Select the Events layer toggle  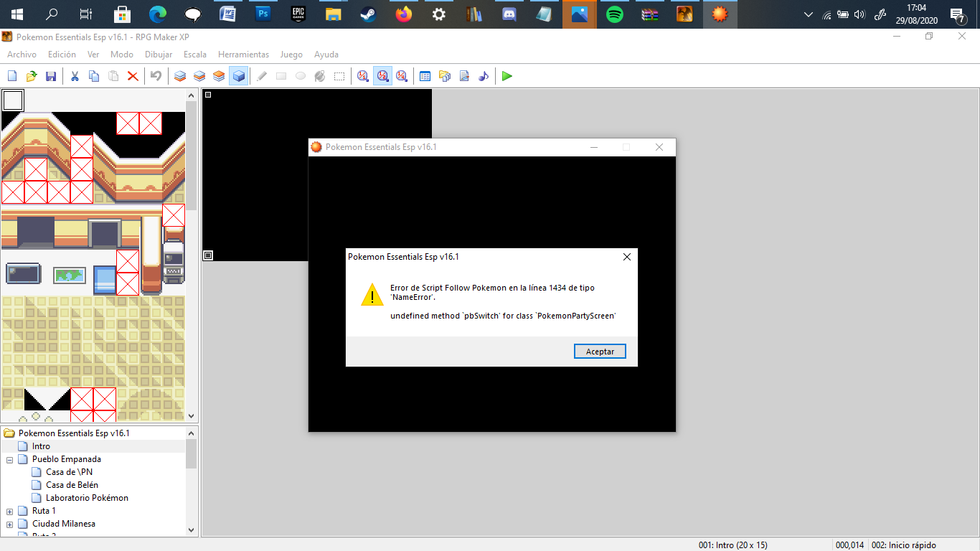239,76
